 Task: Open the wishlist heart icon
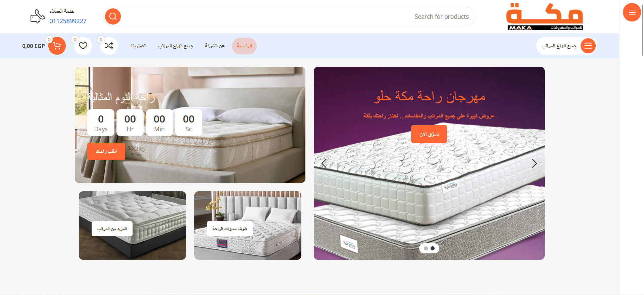tap(83, 46)
